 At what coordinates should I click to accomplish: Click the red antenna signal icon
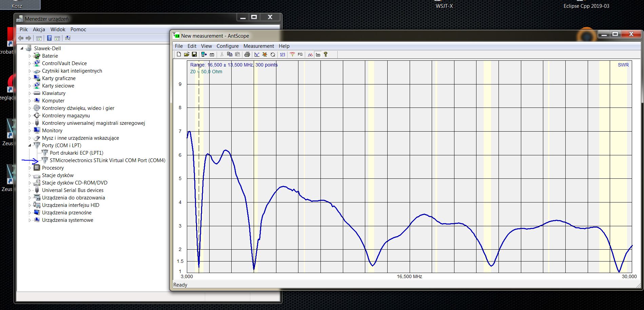[x=292, y=54]
